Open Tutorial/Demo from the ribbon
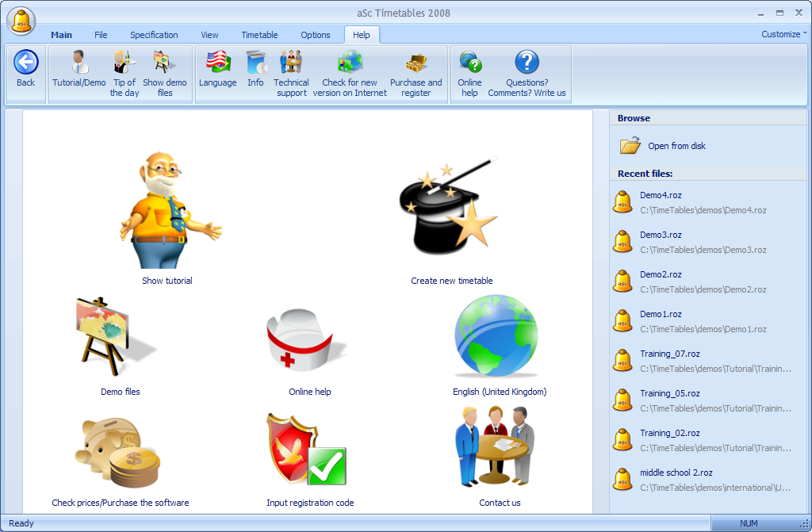The width and height of the screenshot is (812, 532). tap(79, 63)
